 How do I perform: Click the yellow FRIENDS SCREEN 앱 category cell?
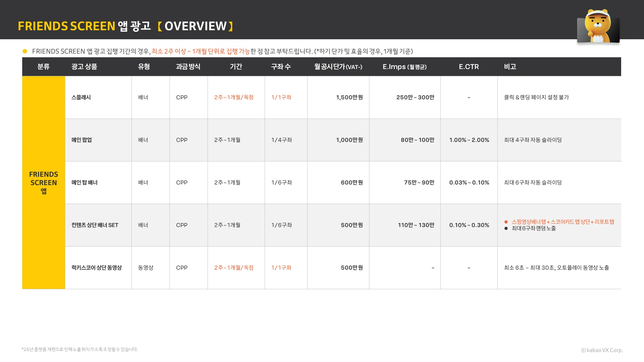tap(43, 182)
